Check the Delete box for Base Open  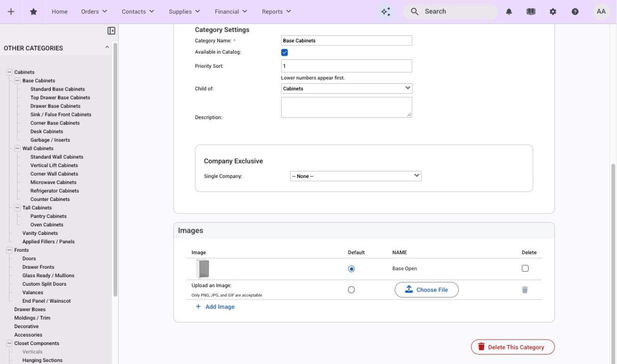(x=525, y=268)
